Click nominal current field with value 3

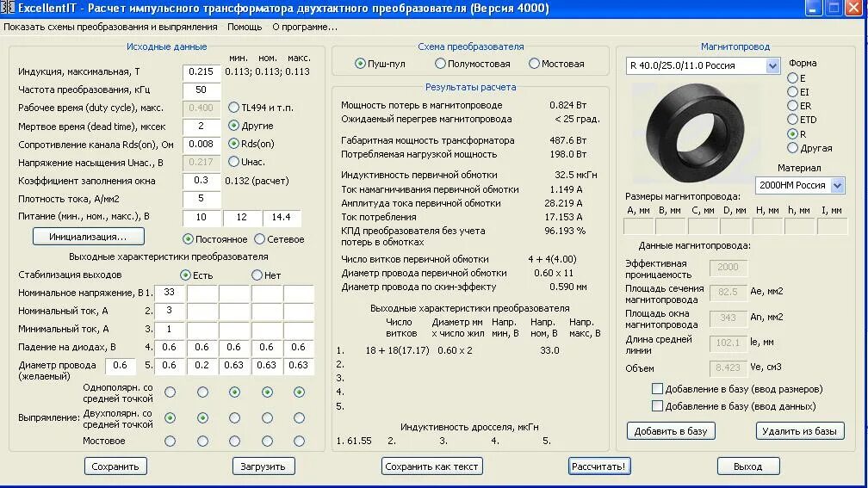[x=170, y=311]
